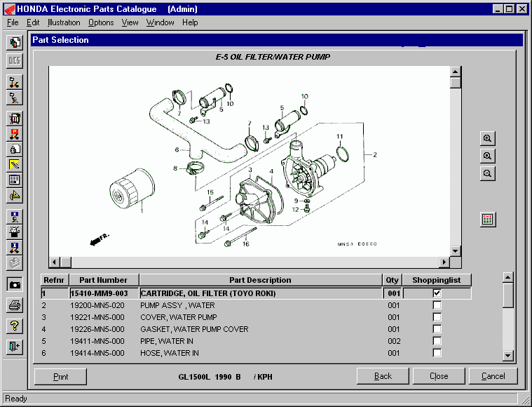Open the Options menu
This screenshot has width=532, height=407.
[x=101, y=22]
